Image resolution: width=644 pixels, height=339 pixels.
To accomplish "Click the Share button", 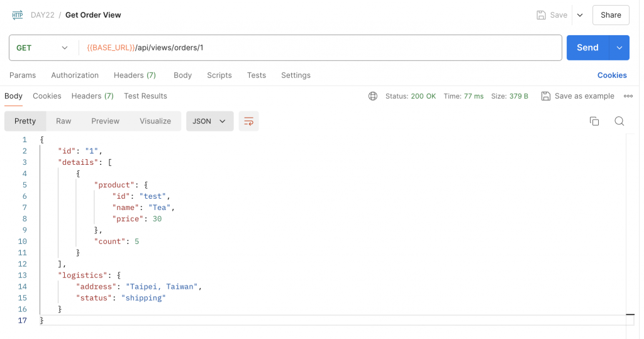I will (611, 15).
